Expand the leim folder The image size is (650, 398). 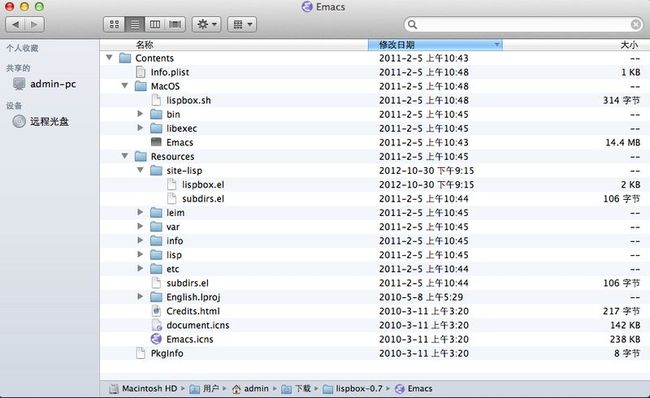coord(141,212)
